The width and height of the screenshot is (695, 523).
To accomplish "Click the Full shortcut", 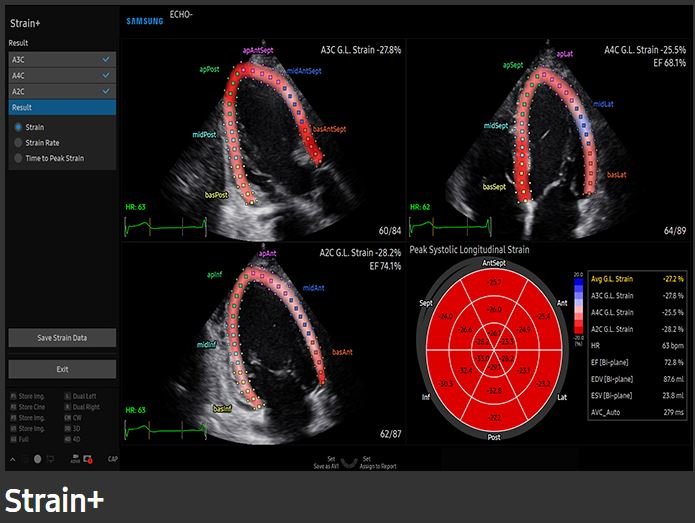I will [20, 439].
